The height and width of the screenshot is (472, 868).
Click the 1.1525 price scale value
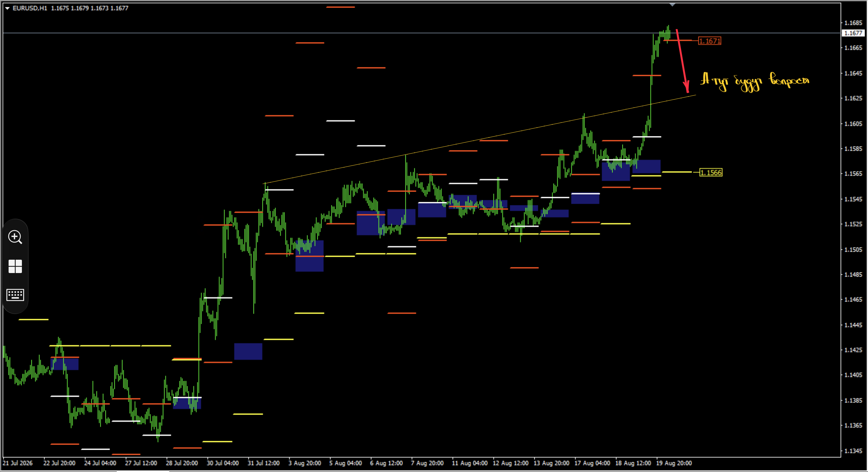pos(853,224)
